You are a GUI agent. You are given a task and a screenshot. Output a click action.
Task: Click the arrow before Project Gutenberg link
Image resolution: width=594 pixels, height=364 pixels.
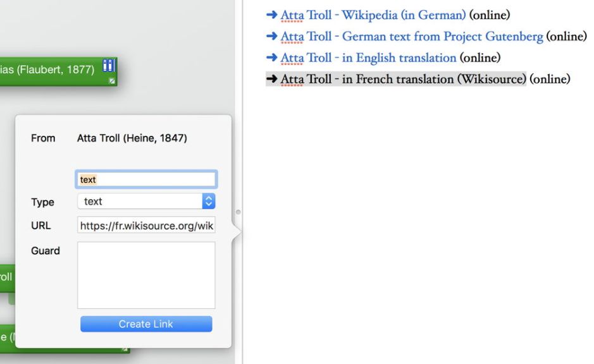pyautogui.click(x=272, y=37)
